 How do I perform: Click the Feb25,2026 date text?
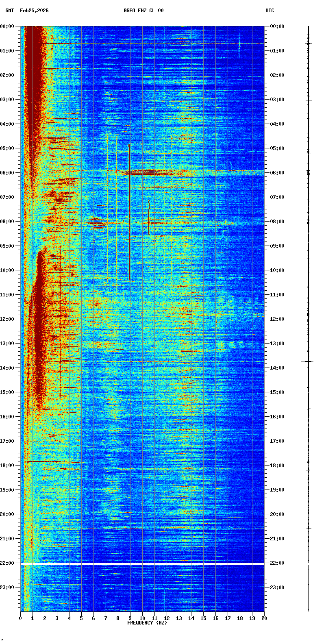click(x=34, y=11)
